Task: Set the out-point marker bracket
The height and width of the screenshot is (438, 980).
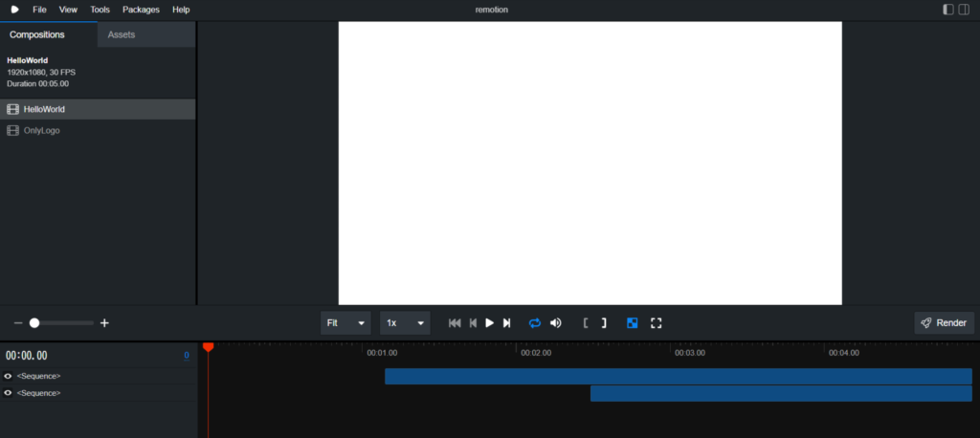Action: [604, 323]
